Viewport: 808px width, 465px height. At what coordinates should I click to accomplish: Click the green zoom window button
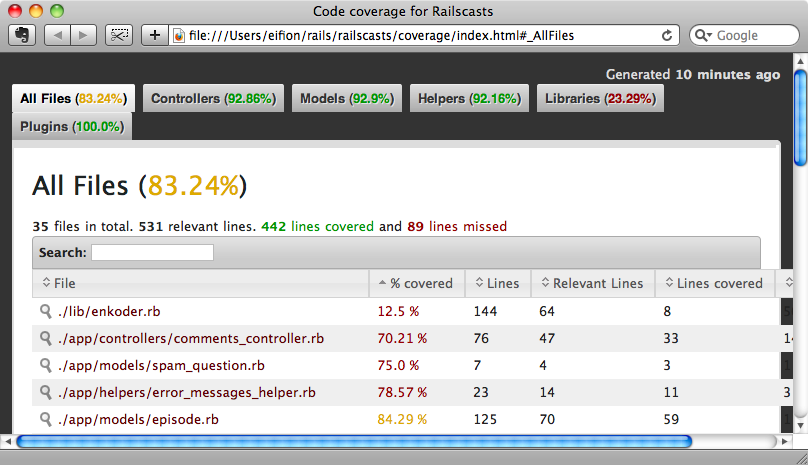click(57, 10)
